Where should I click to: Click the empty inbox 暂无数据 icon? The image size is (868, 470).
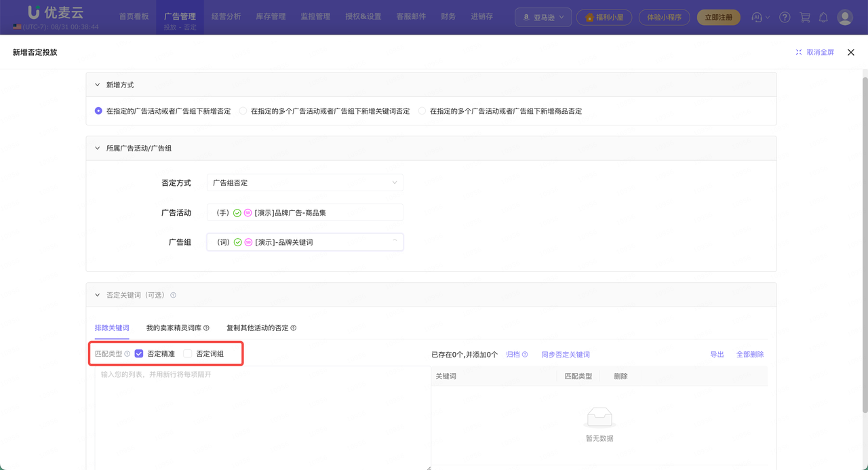pyautogui.click(x=599, y=416)
